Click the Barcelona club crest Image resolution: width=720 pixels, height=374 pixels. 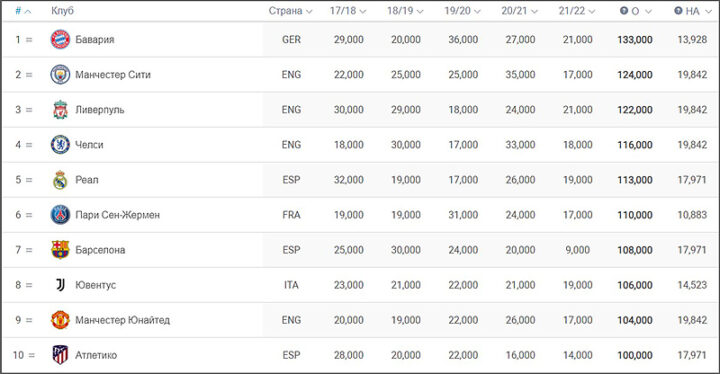click(60, 249)
